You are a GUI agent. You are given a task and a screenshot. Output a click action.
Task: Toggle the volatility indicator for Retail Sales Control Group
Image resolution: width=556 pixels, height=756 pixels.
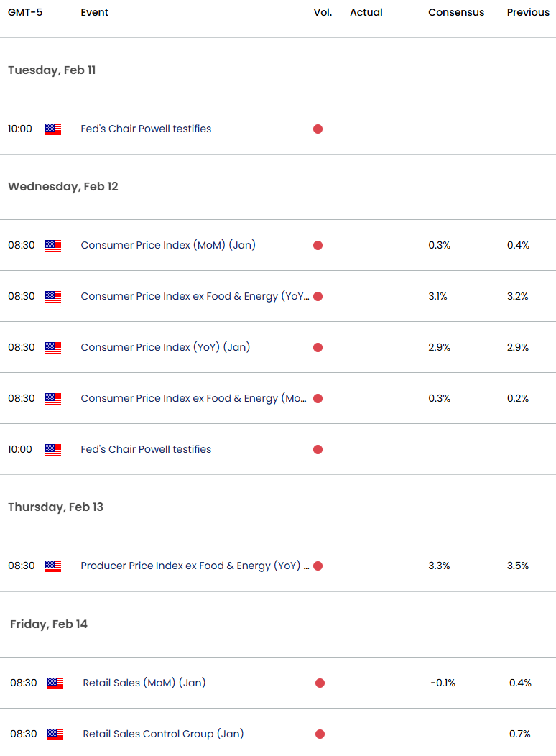(320, 734)
